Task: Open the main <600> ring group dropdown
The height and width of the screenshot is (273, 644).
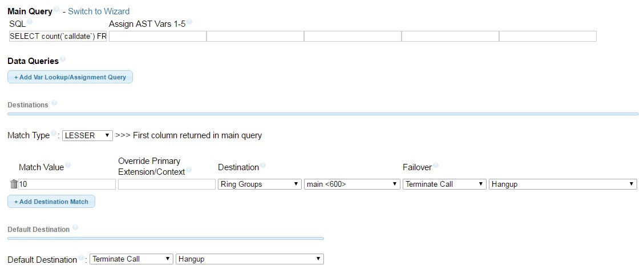Action: point(352,184)
